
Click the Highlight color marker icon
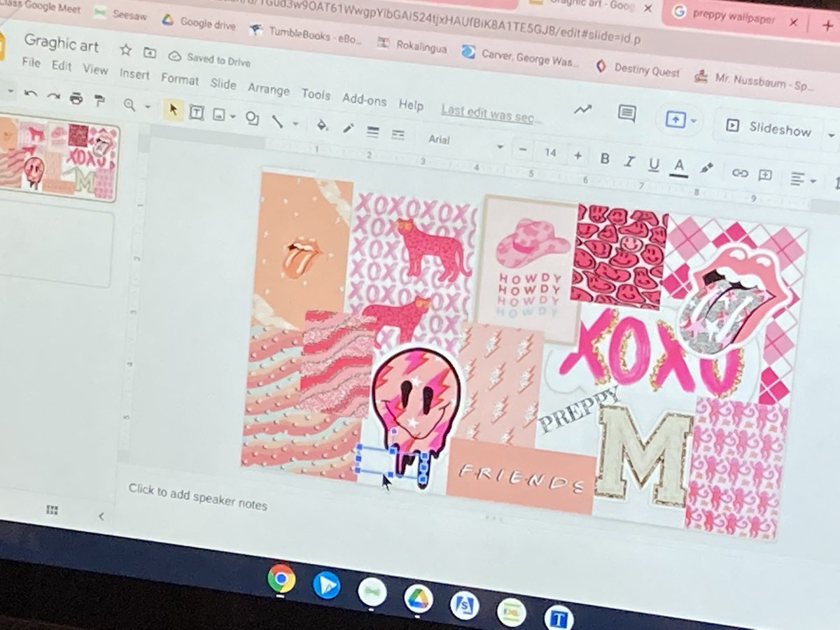coord(707,169)
